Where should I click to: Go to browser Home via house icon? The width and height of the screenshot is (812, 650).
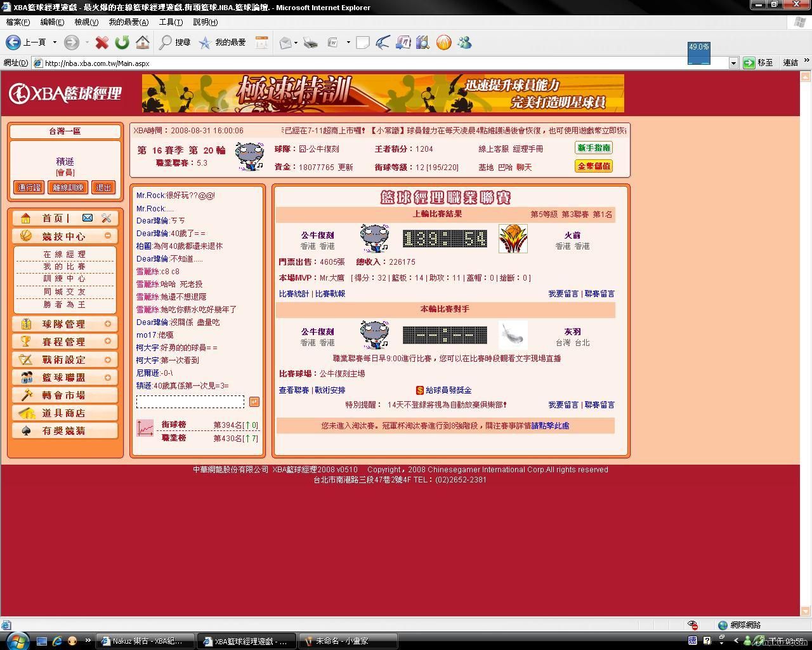point(143,43)
